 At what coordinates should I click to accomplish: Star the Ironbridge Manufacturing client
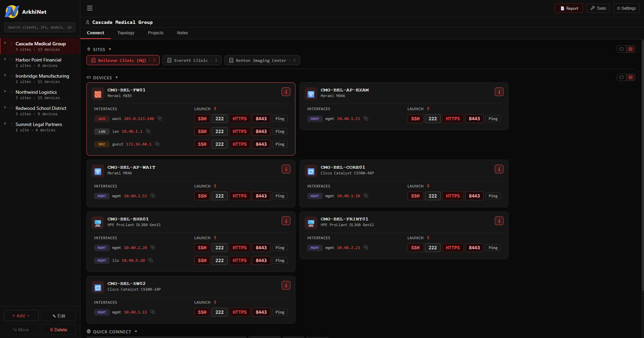tap(12, 76)
